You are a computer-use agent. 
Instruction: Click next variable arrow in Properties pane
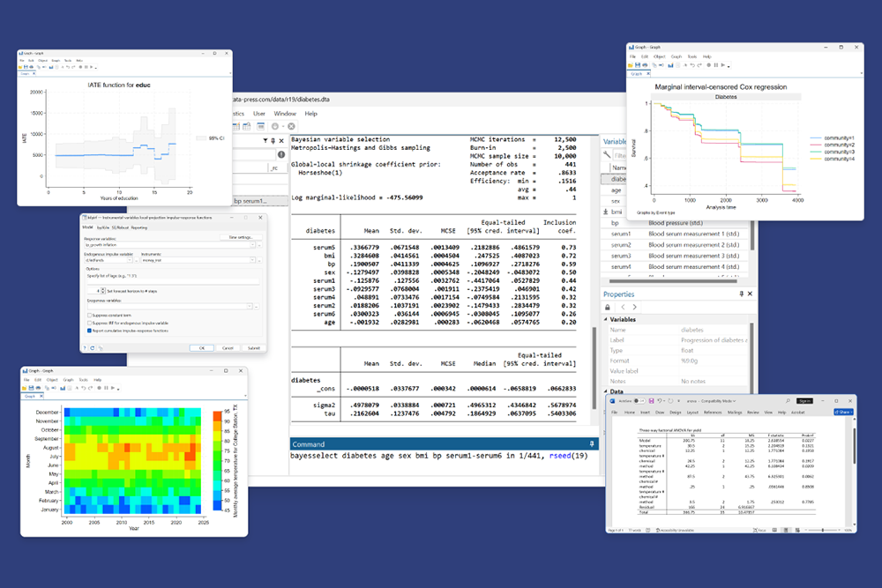[634, 307]
